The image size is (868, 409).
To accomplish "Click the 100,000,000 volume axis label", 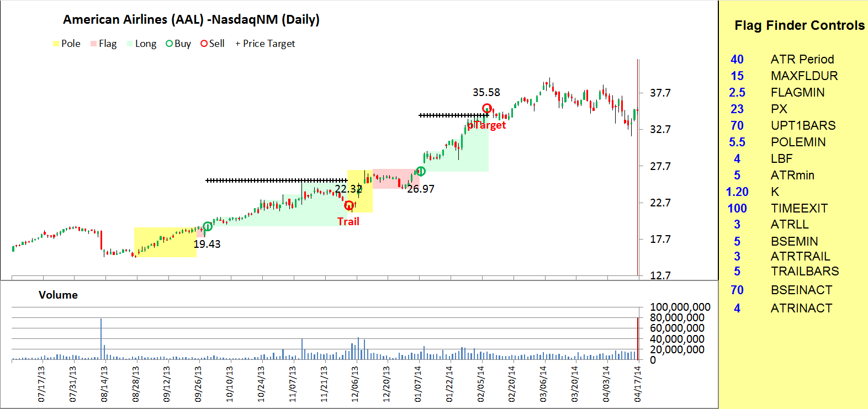I will point(680,307).
